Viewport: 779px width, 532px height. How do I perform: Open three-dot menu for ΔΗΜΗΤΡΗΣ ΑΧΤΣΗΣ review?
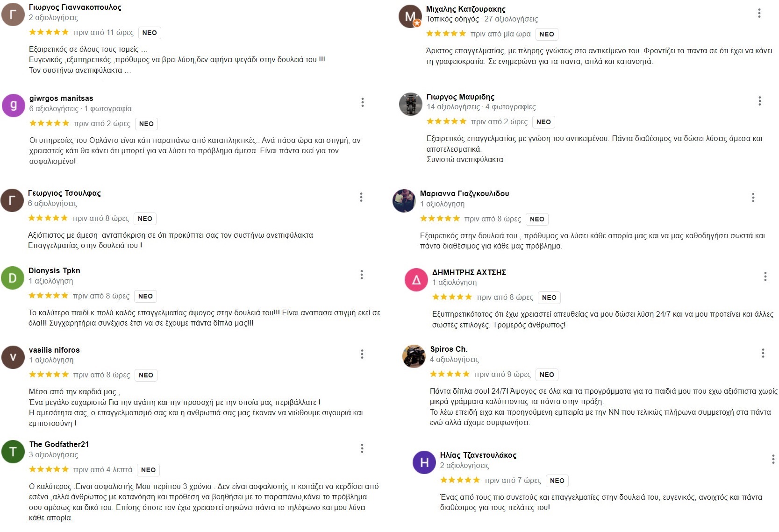point(765,277)
